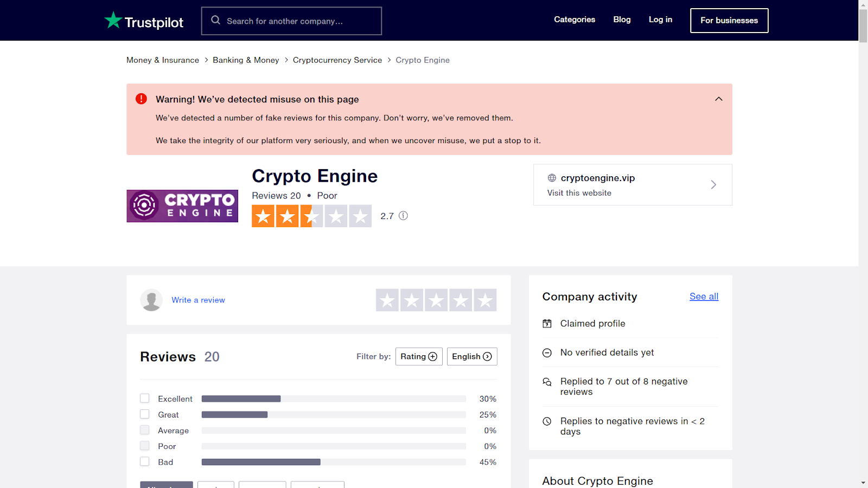Check the Great filter checkbox
This screenshot has height=488, width=868.
144,414
